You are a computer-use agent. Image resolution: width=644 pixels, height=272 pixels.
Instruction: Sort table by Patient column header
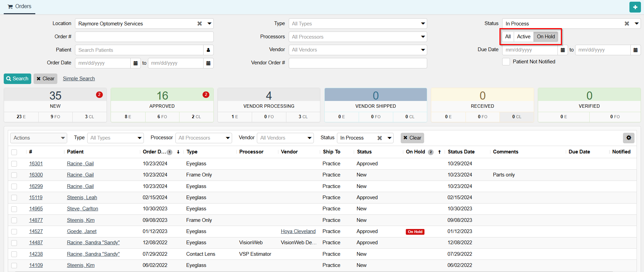tap(75, 152)
